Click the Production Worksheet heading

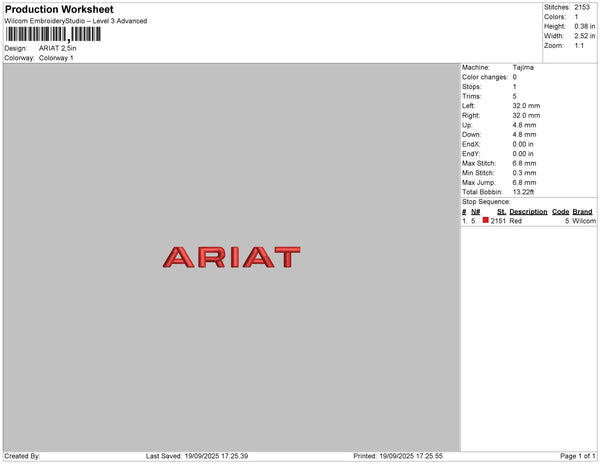59,9
